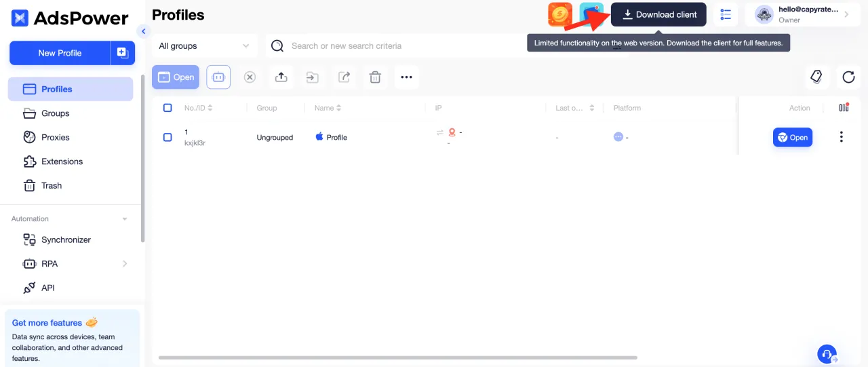Collapse the sidebar with the arrow handle
Screen dimensions: 868x367
[x=143, y=31]
